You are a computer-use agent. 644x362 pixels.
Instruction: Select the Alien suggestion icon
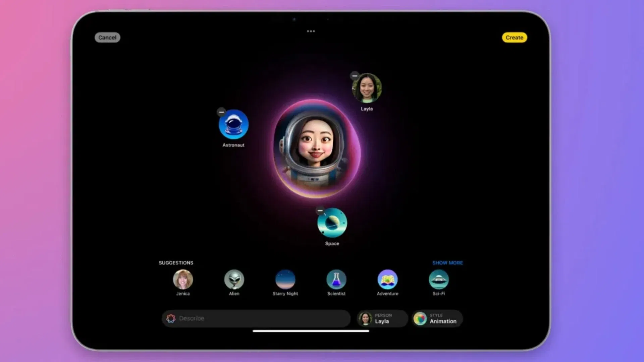point(234,280)
